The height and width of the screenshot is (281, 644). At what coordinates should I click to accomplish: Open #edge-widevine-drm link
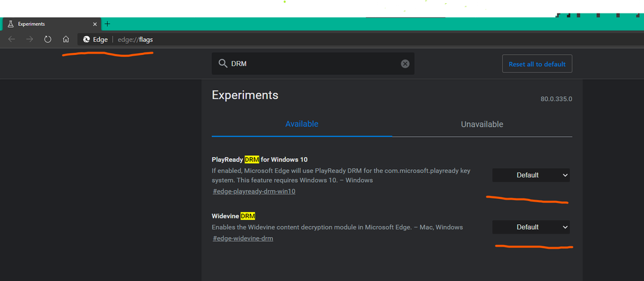pos(243,238)
